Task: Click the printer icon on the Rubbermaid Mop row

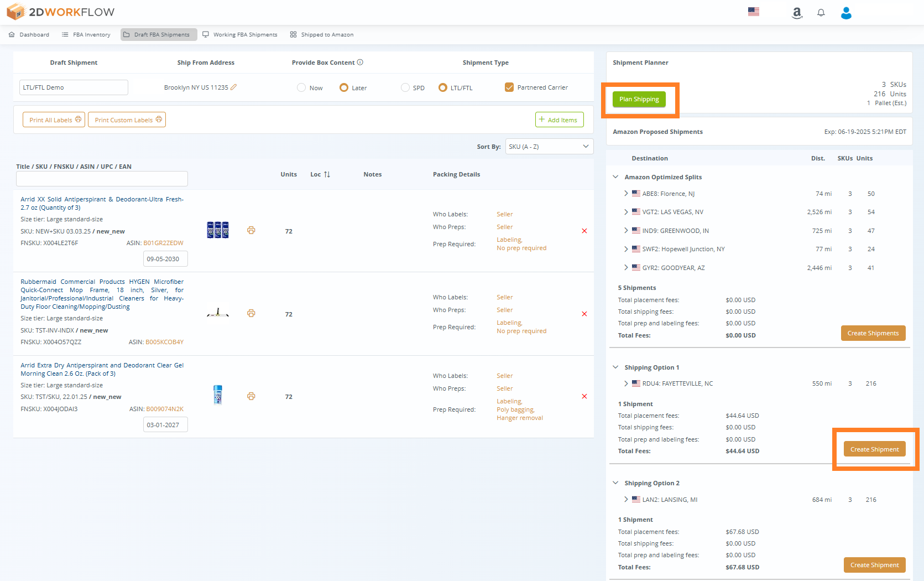Action: click(x=252, y=313)
